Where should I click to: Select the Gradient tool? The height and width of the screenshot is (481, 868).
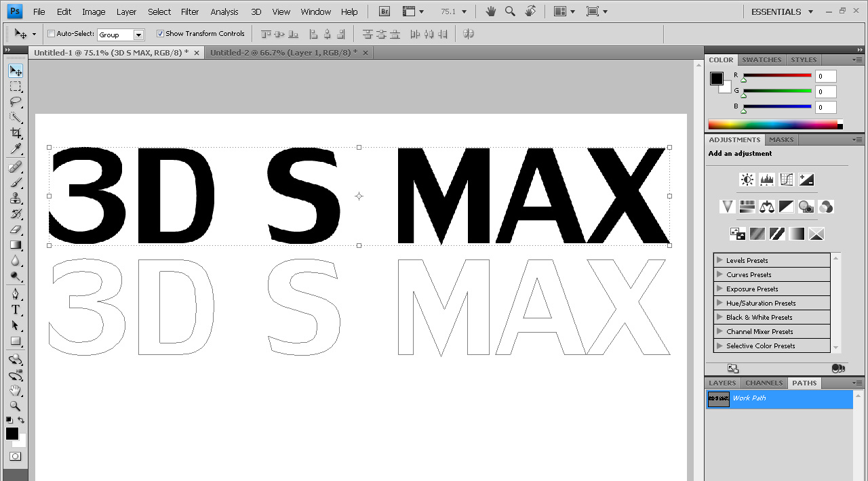pyautogui.click(x=15, y=245)
